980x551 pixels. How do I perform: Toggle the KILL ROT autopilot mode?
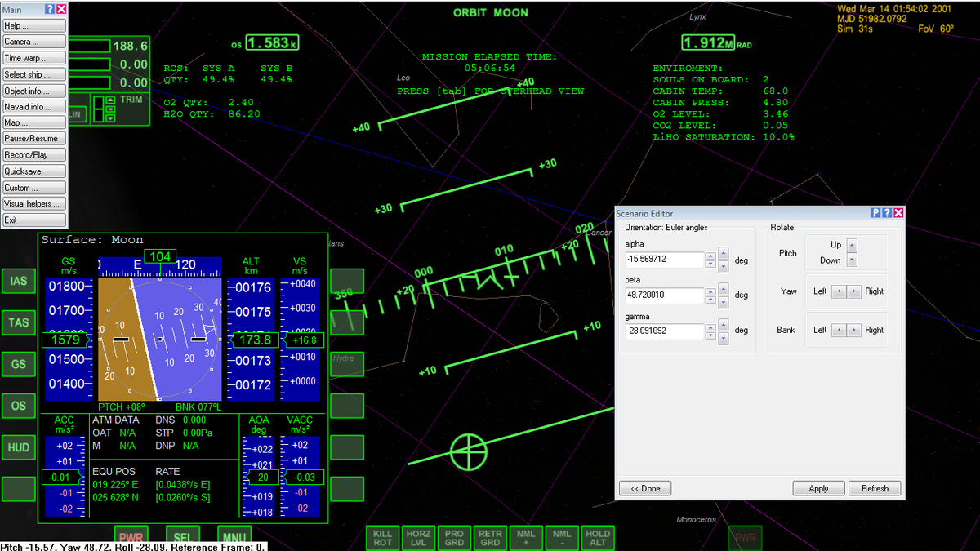click(382, 538)
